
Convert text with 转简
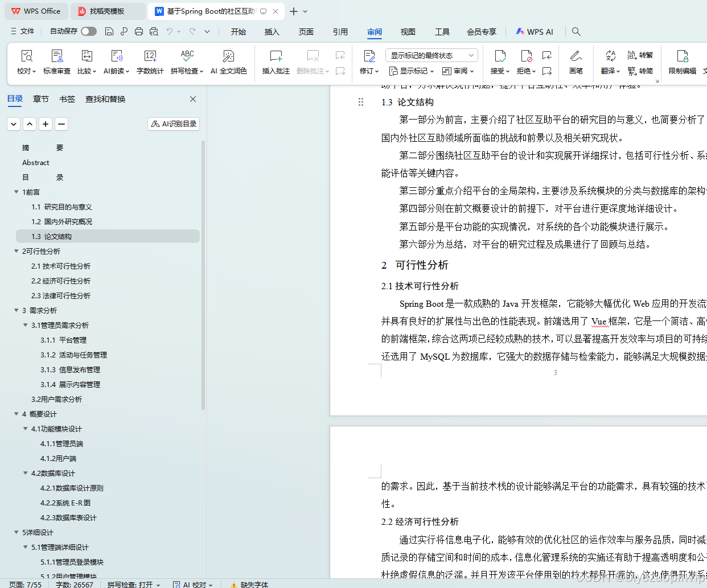point(640,71)
